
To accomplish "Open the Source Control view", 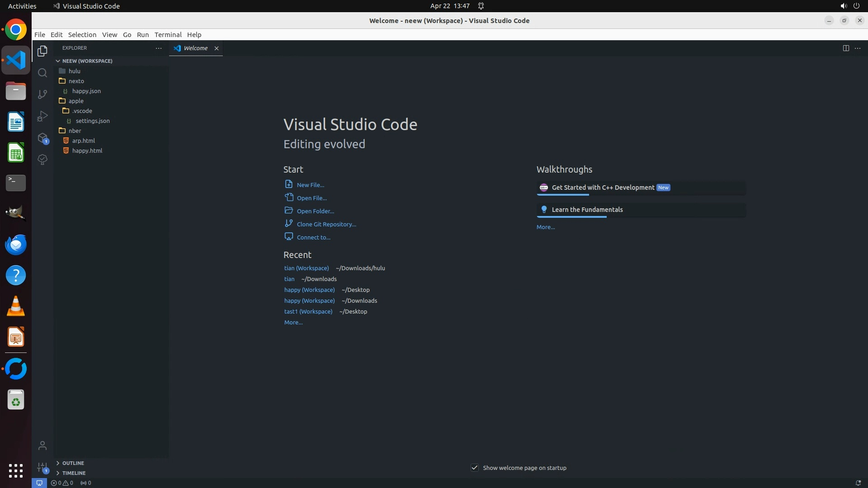I will coord(42,94).
